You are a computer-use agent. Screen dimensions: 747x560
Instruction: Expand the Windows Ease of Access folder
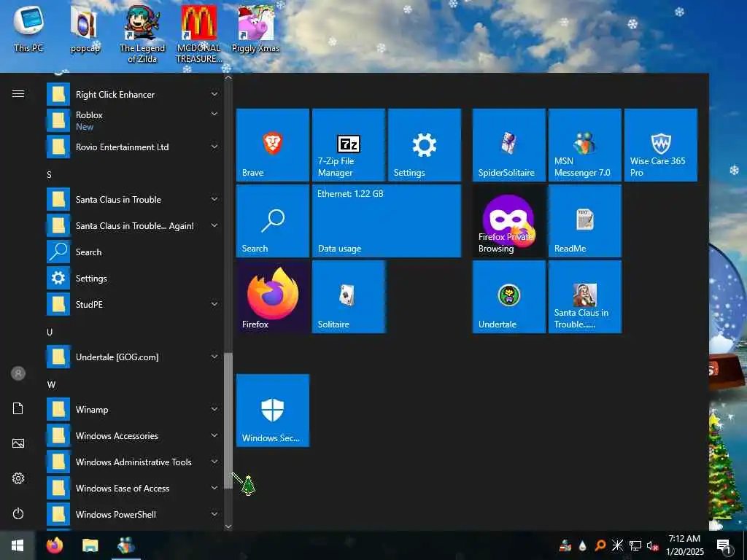pyautogui.click(x=214, y=488)
